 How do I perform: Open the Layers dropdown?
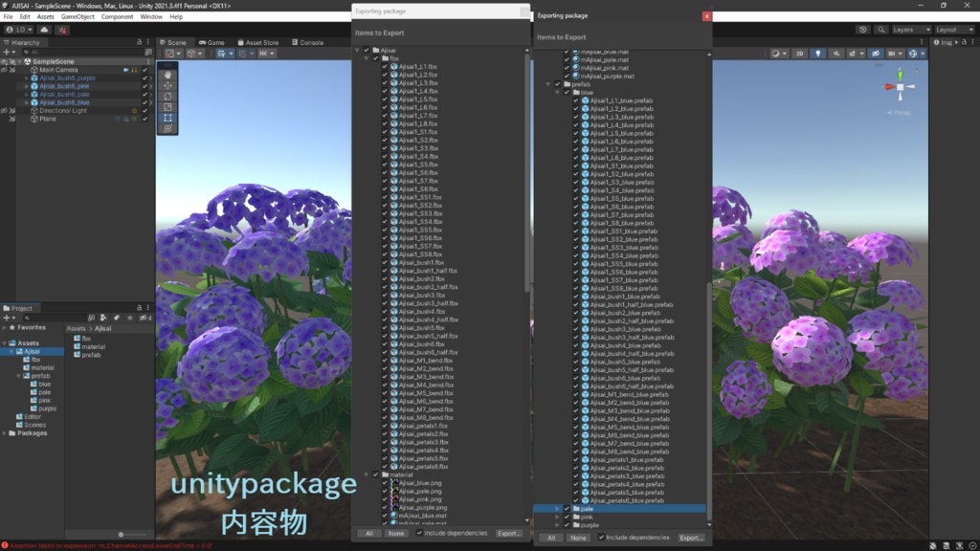911,30
